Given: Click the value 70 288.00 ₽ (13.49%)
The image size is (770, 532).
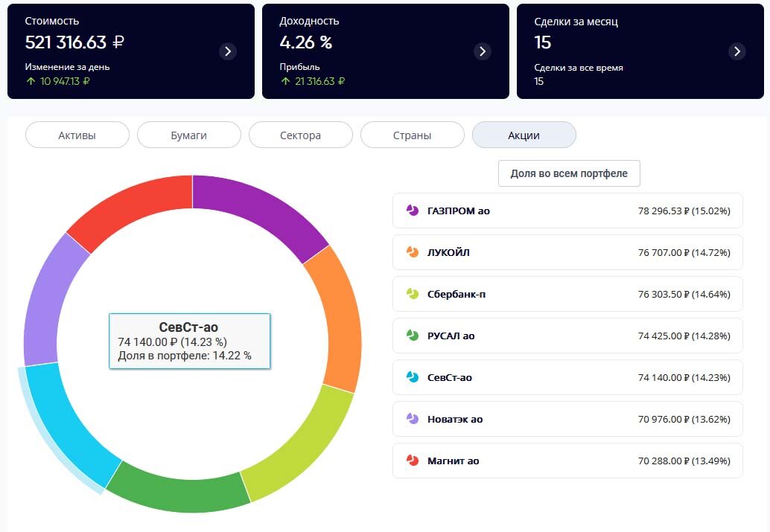Looking at the screenshot, I should 684,461.
